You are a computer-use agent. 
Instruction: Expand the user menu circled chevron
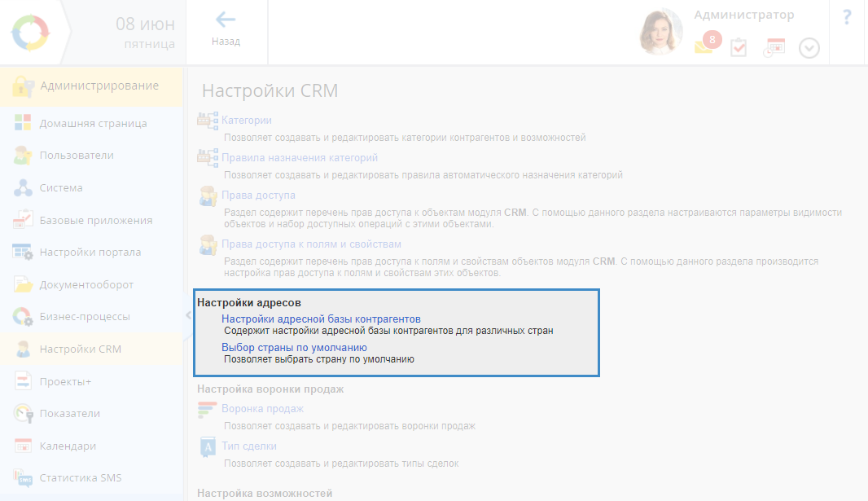tap(809, 48)
